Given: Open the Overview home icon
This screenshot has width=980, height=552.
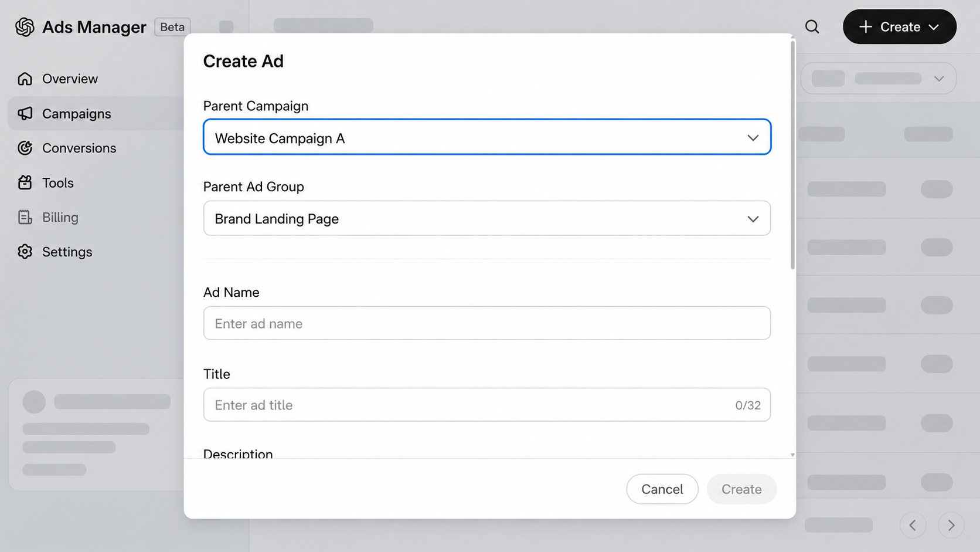Looking at the screenshot, I should [25, 79].
